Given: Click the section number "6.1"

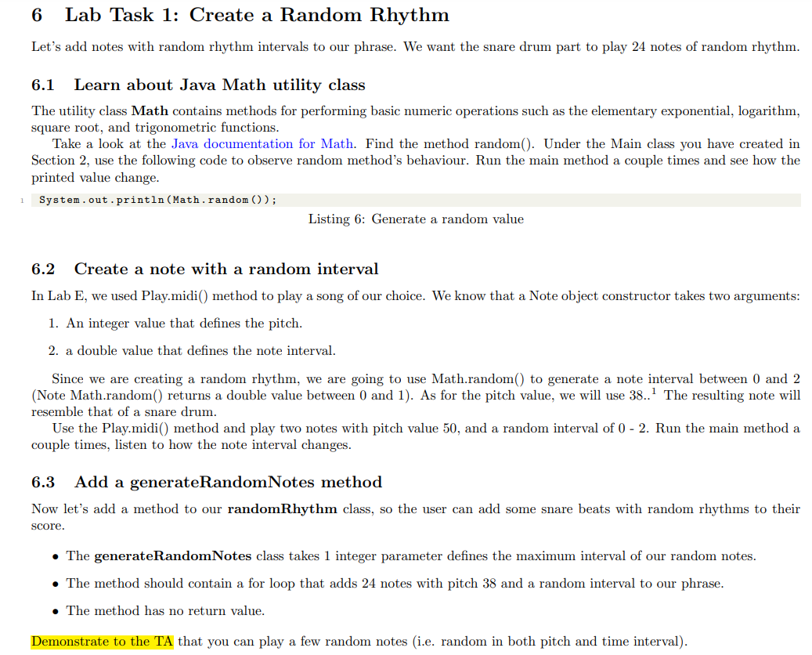Looking at the screenshot, I should click(43, 85).
